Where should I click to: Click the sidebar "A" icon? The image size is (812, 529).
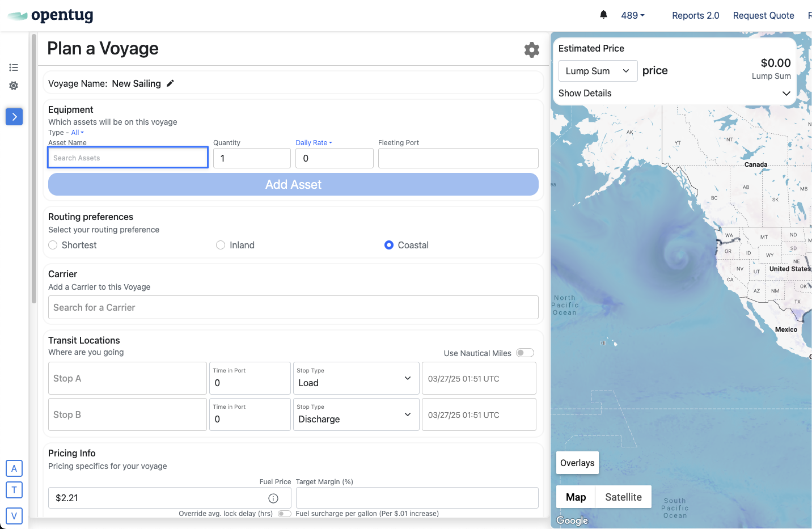pos(14,468)
